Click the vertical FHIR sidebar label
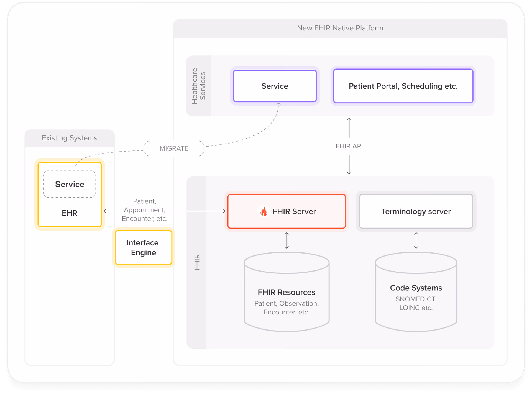532x402 pixels. point(197,262)
